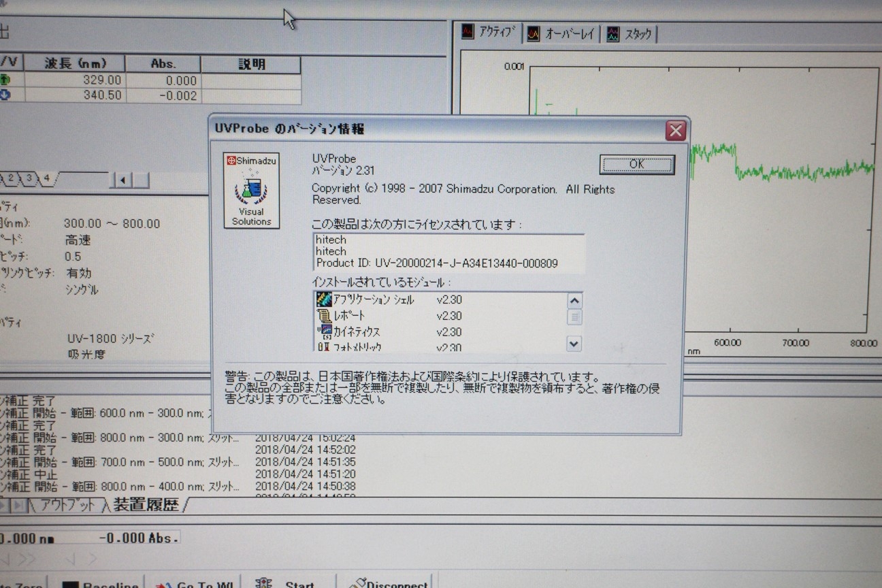This screenshot has width=882, height=588.
Task: Click the modules list scrollbar thumb
Action: [x=574, y=317]
